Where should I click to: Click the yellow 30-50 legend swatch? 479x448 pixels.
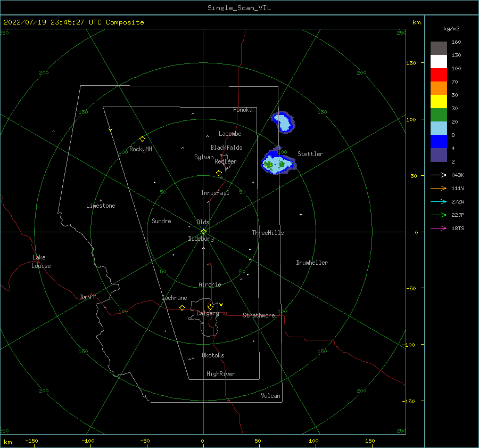tap(439, 102)
